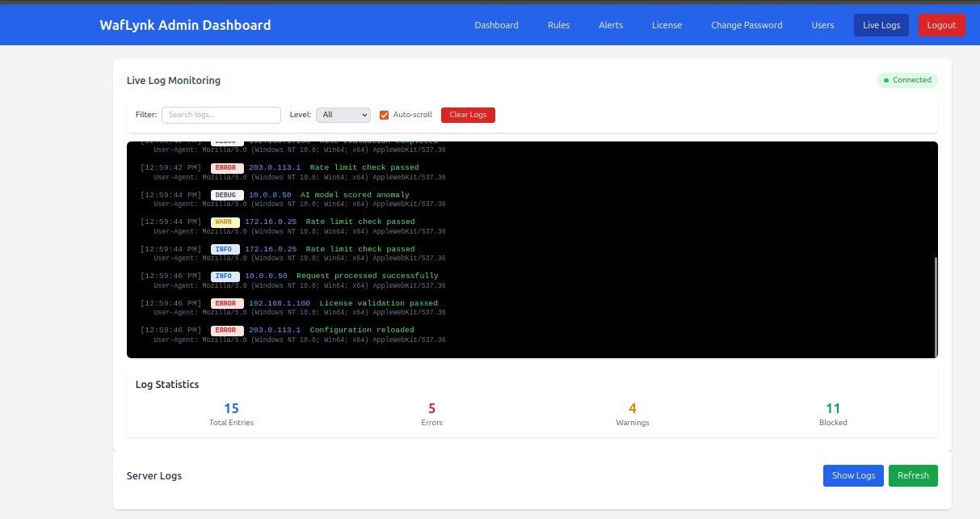Click the Show Logs button
980x519 pixels.
tap(853, 475)
